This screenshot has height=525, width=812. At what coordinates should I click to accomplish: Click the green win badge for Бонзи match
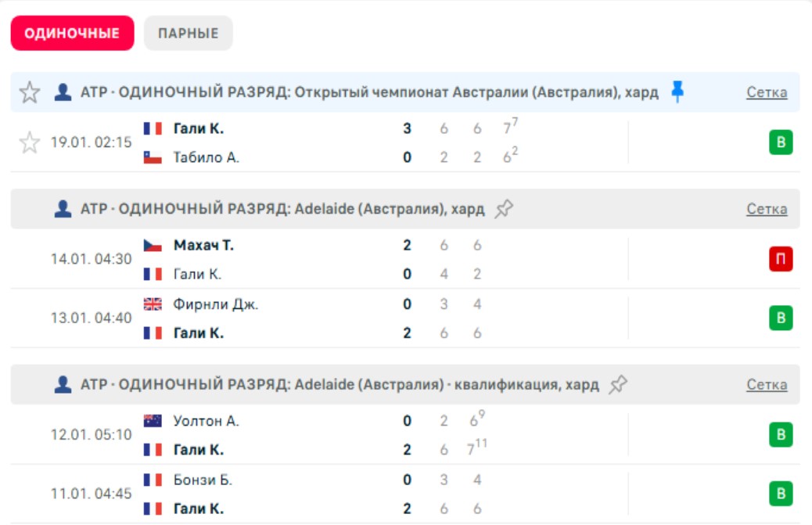click(780, 494)
